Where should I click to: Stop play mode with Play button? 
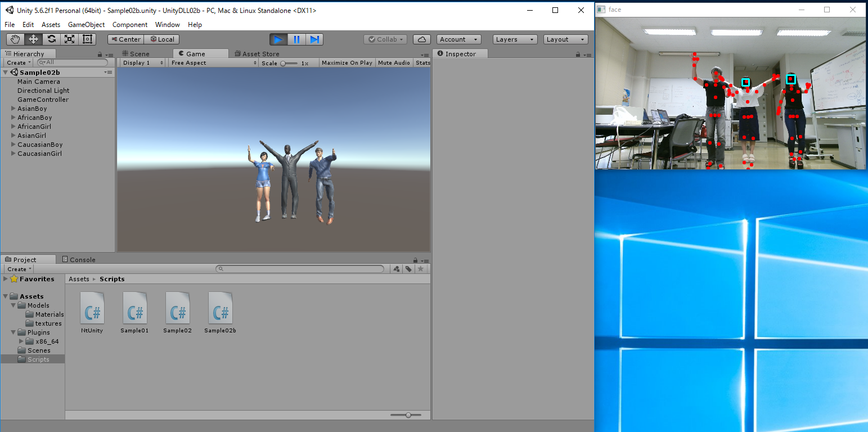278,39
